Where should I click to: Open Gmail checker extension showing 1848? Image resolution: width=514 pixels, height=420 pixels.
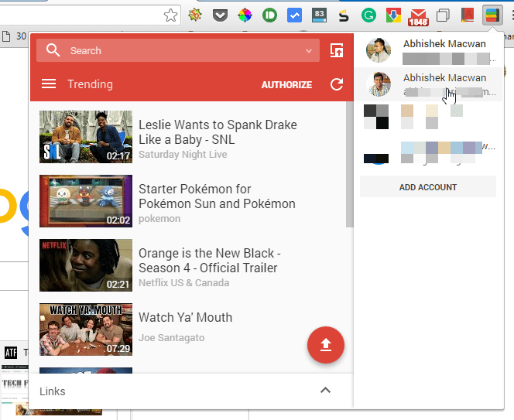click(418, 17)
